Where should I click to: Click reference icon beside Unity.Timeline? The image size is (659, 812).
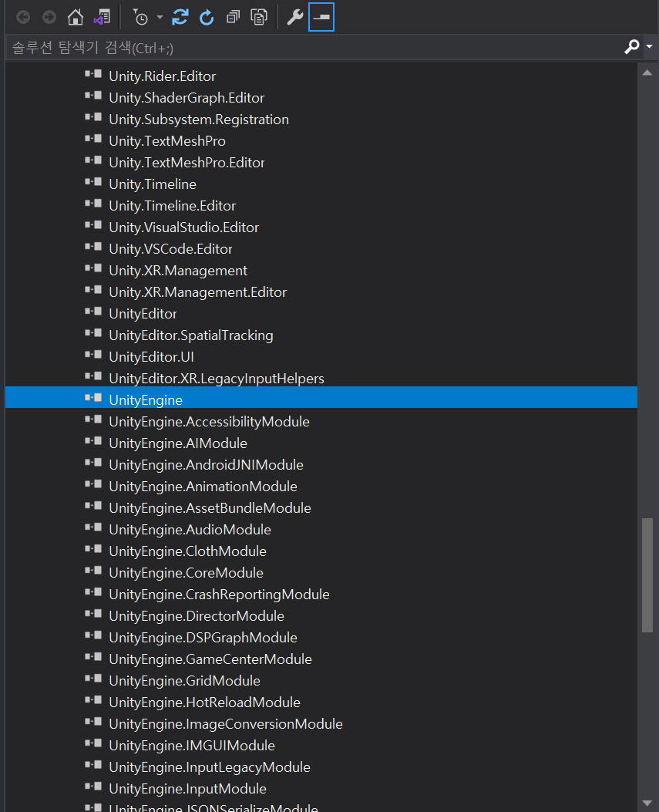(93, 182)
